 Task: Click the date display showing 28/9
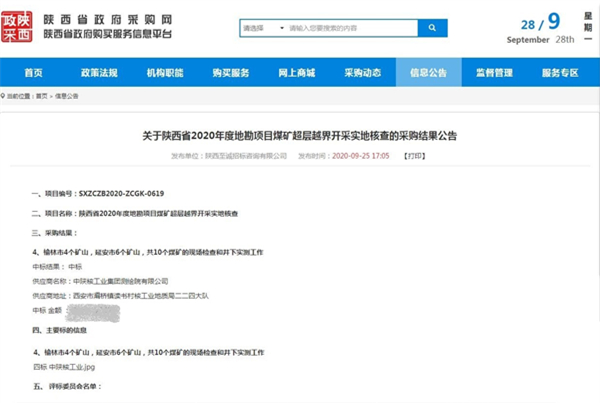[545, 22]
